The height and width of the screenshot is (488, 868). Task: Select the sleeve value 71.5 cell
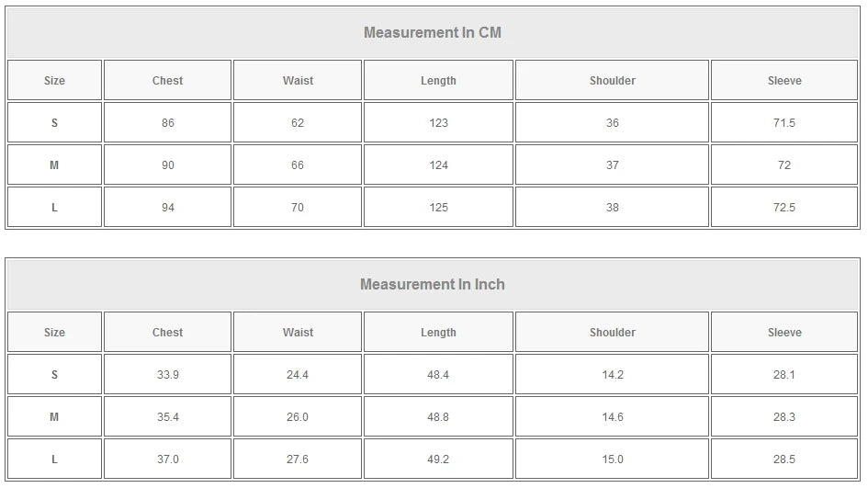click(x=784, y=123)
